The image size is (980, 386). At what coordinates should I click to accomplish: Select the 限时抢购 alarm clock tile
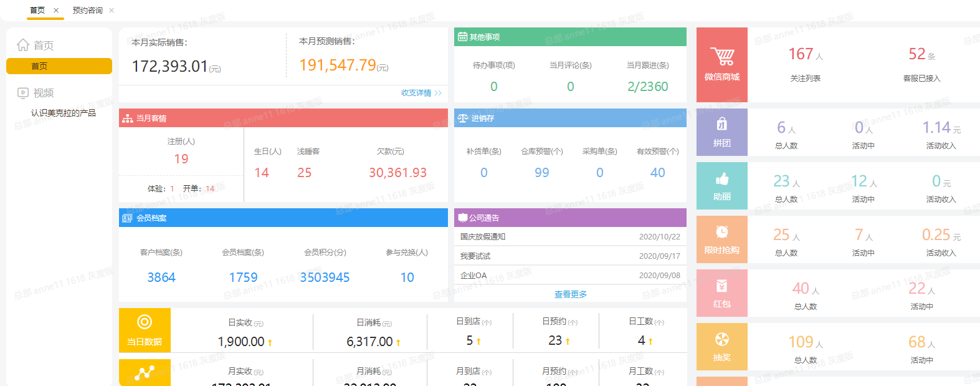721,239
